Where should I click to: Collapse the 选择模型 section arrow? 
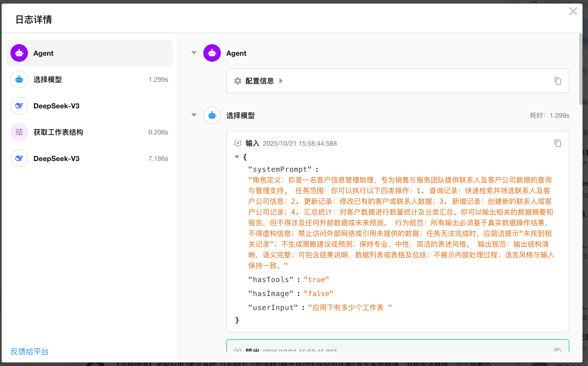coord(194,115)
